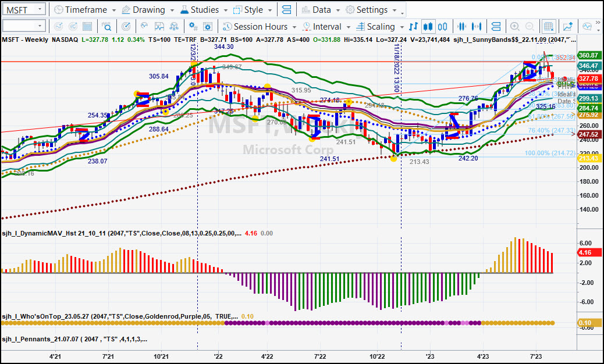Open the Studies menu
The width and height of the screenshot is (604, 364).
(x=204, y=10)
